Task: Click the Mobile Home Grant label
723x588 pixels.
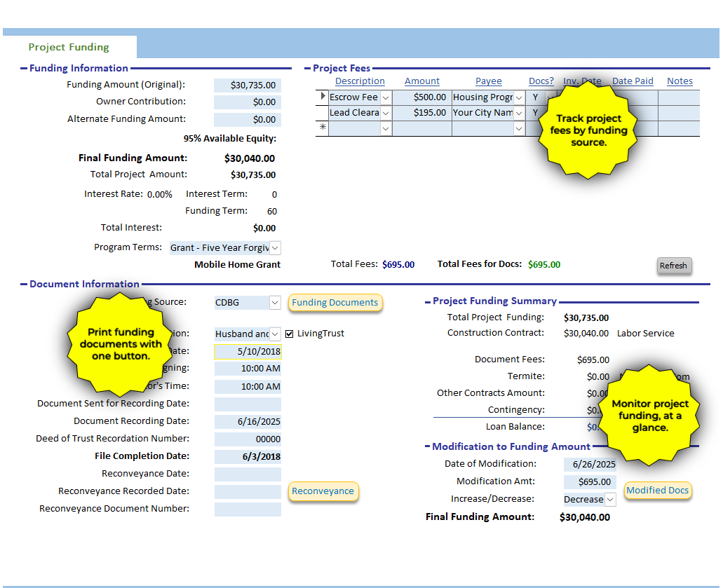Action: pos(237,265)
